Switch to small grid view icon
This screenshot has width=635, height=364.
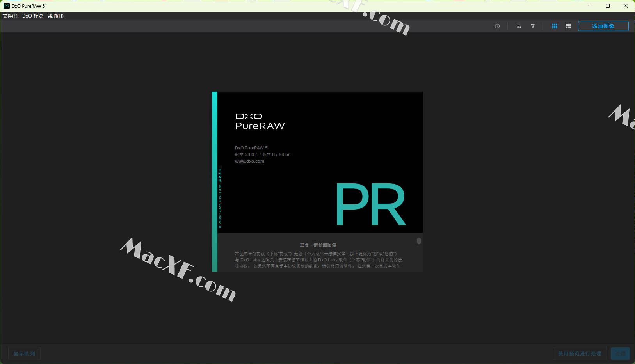555,26
